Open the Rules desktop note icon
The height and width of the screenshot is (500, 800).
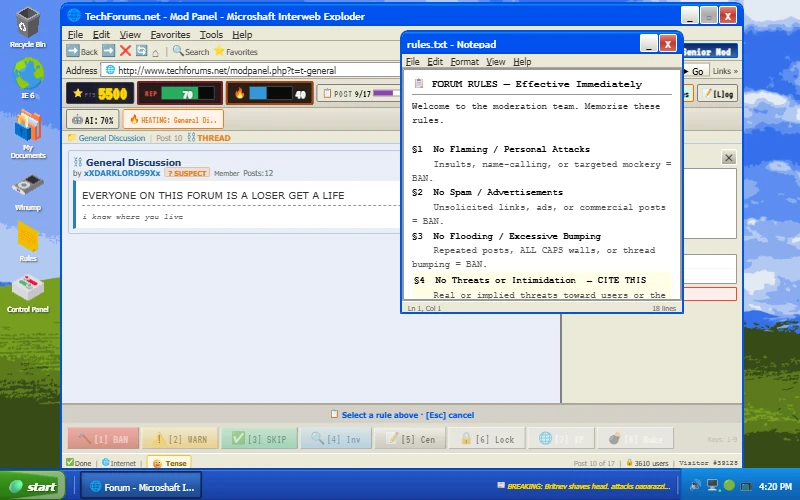coord(28,241)
